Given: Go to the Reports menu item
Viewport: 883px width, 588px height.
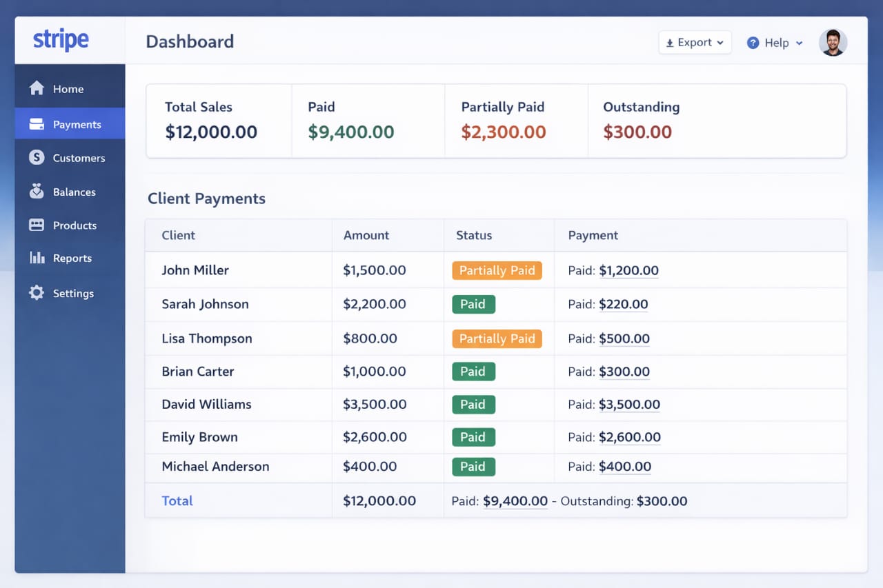Looking at the screenshot, I should [72, 258].
